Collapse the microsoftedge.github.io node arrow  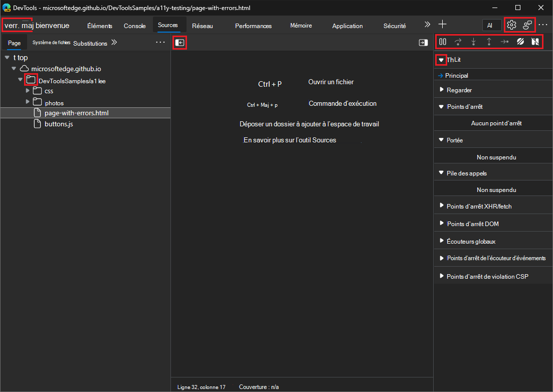14,68
